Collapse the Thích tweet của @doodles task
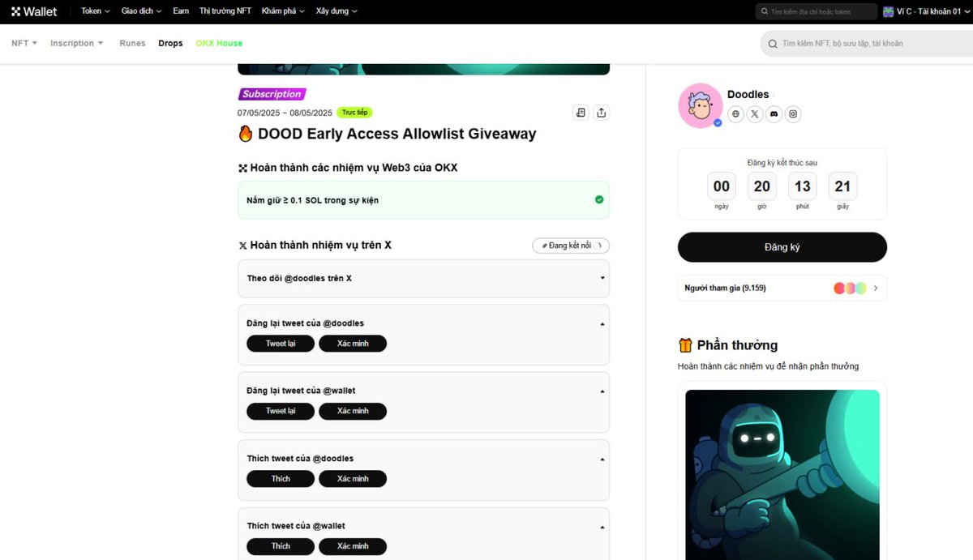Image resolution: width=973 pixels, height=560 pixels. click(x=602, y=459)
